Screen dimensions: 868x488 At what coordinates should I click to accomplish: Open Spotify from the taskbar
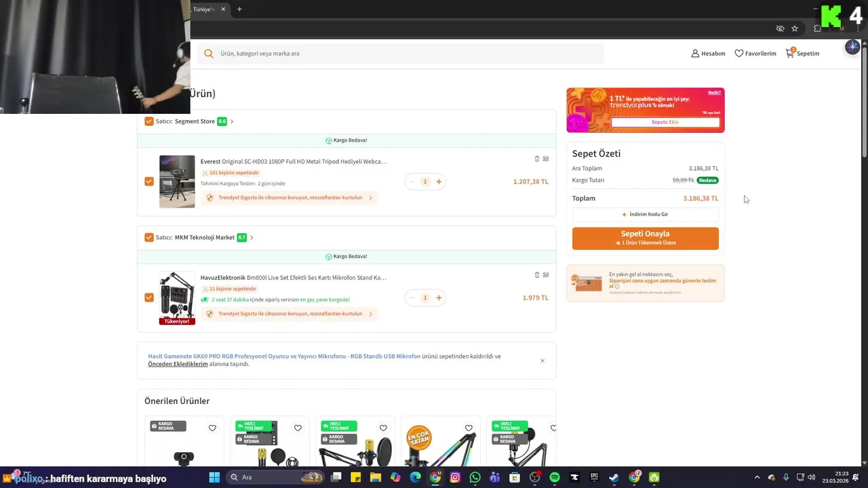pos(555,477)
